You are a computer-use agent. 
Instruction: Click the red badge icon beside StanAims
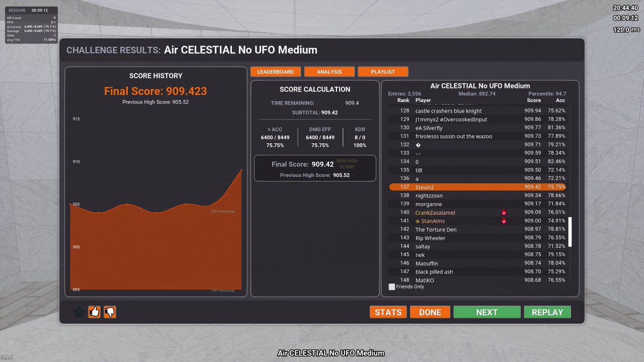point(504,221)
